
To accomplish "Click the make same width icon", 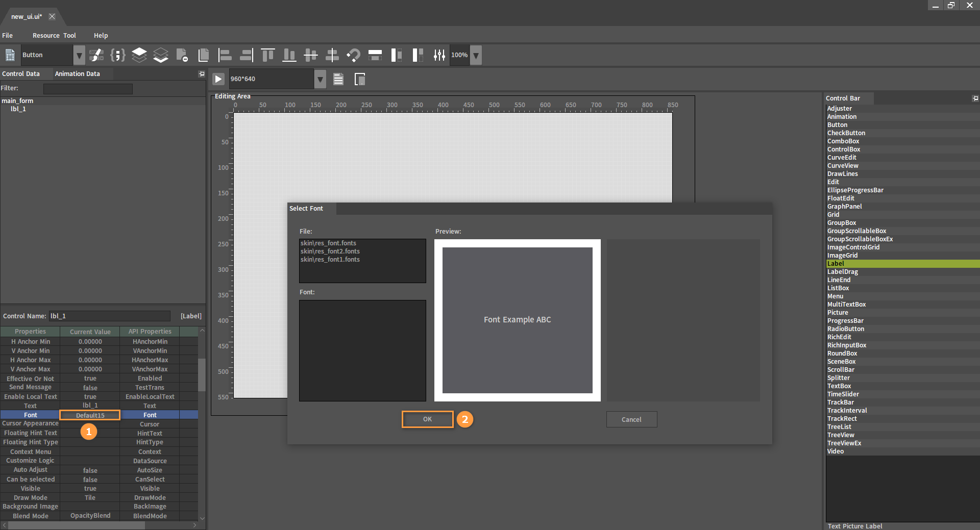I will pos(375,55).
